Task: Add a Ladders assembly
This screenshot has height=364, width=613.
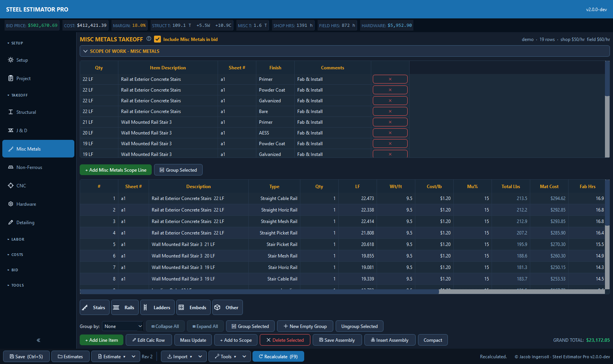Action: tap(157, 307)
